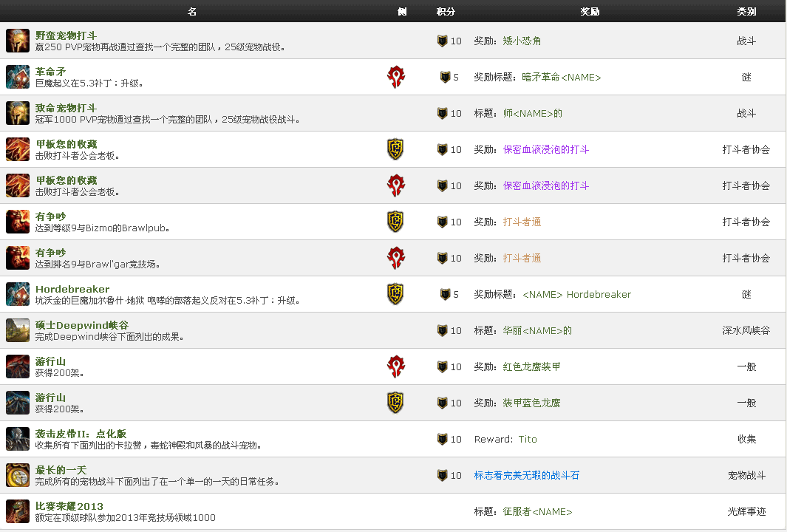Viewport: 787px width, 532px height.
Task: Click the 革命矛 achievement thumbnail icon
Action: (18, 77)
